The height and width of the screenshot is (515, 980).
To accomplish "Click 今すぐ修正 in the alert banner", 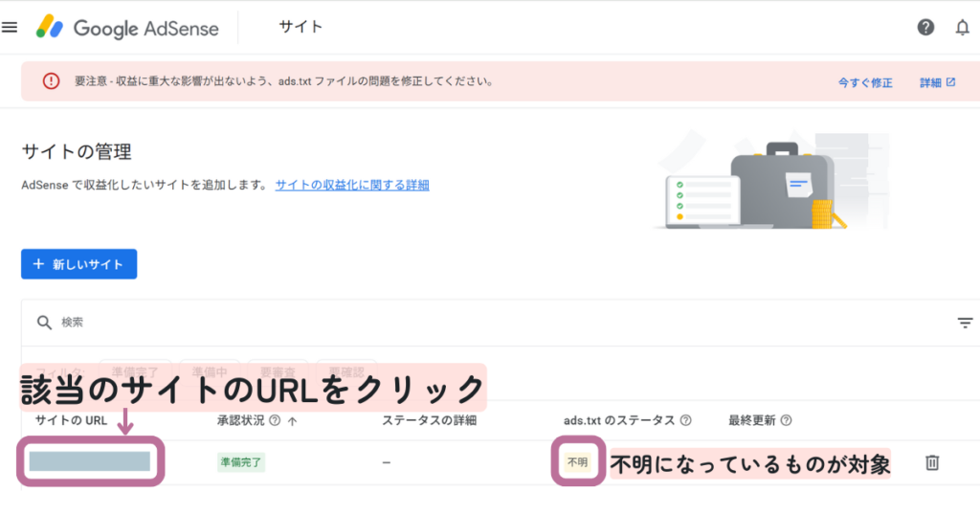I will pyautogui.click(x=865, y=83).
